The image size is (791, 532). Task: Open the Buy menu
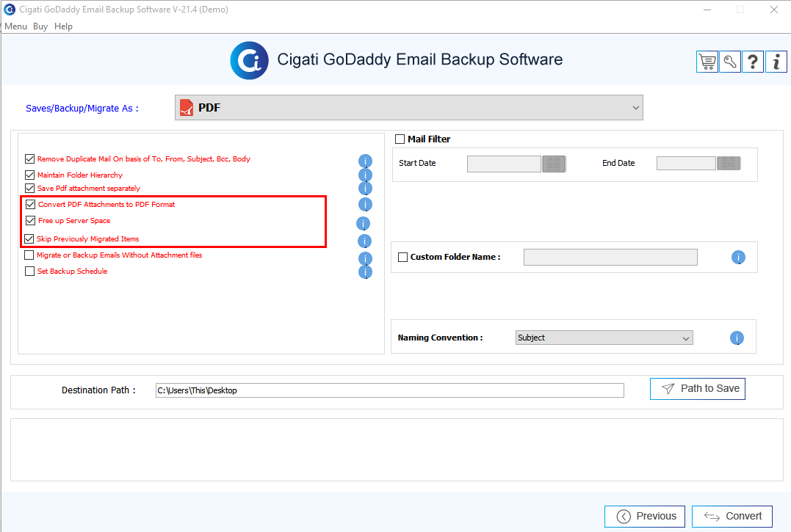[x=40, y=26]
